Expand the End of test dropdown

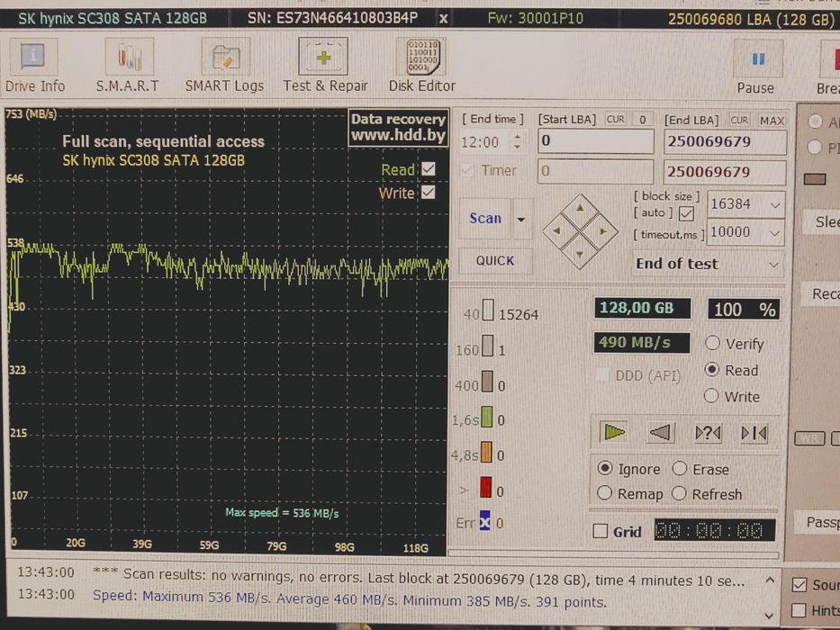pyautogui.click(x=773, y=264)
